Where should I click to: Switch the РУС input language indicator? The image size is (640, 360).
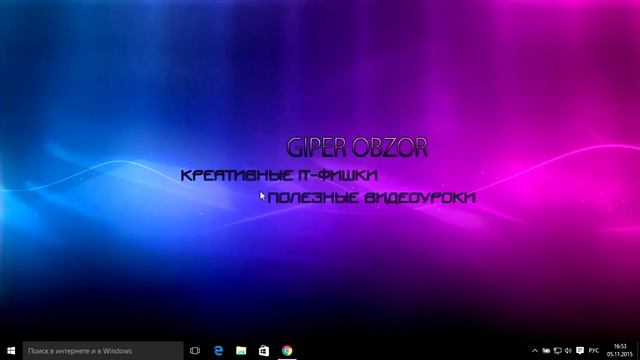[x=594, y=351]
